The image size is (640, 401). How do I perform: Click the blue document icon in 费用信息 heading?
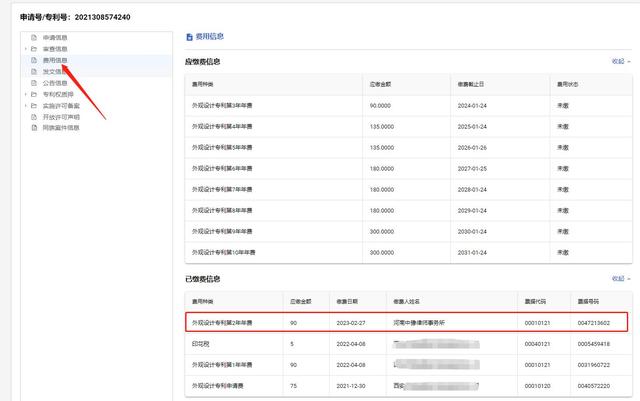click(189, 37)
